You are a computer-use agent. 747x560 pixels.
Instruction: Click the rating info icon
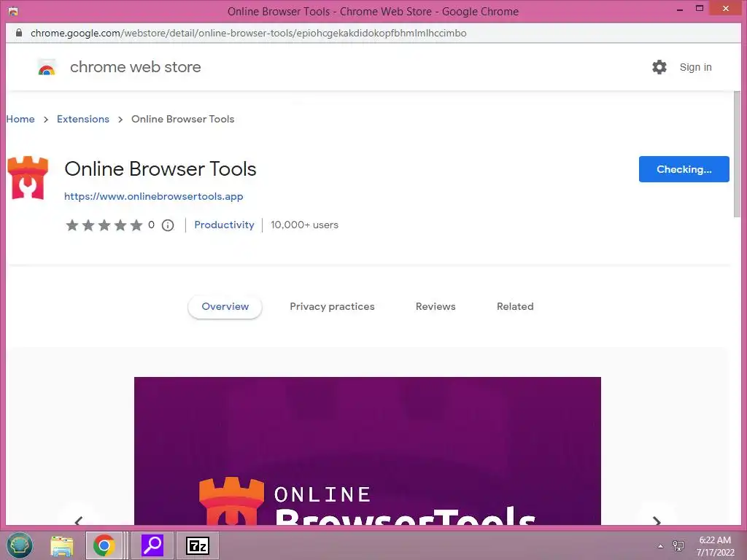point(168,225)
